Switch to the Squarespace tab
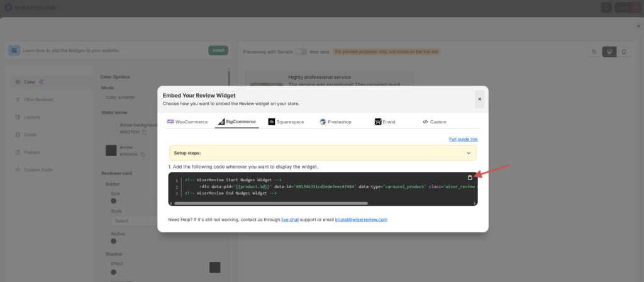Screen dimensions: 644x282 (286, 121)
